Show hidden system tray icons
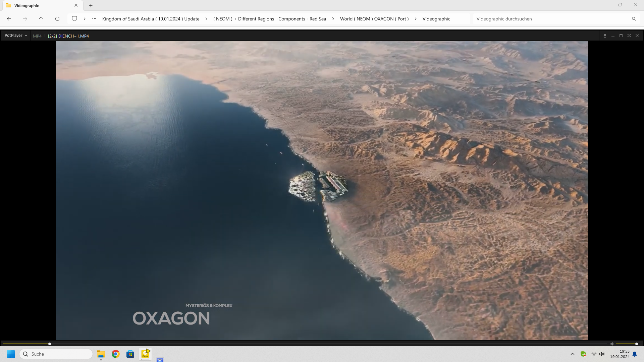Screen dimensions: 644x362 coord(573,354)
